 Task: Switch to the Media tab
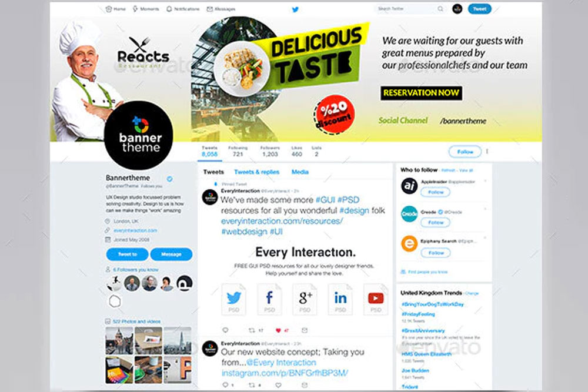coord(300,172)
